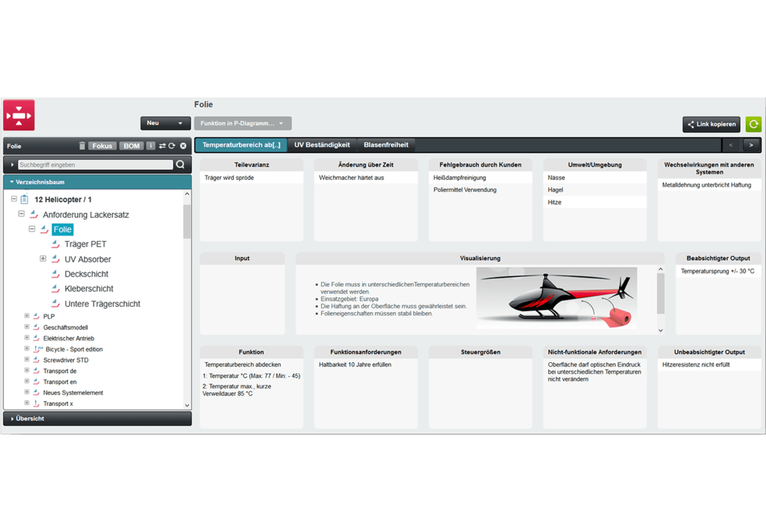The height and width of the screenshot is (532, 766).
Task: Click the Link kopieren button
Action: pos(711,124)
